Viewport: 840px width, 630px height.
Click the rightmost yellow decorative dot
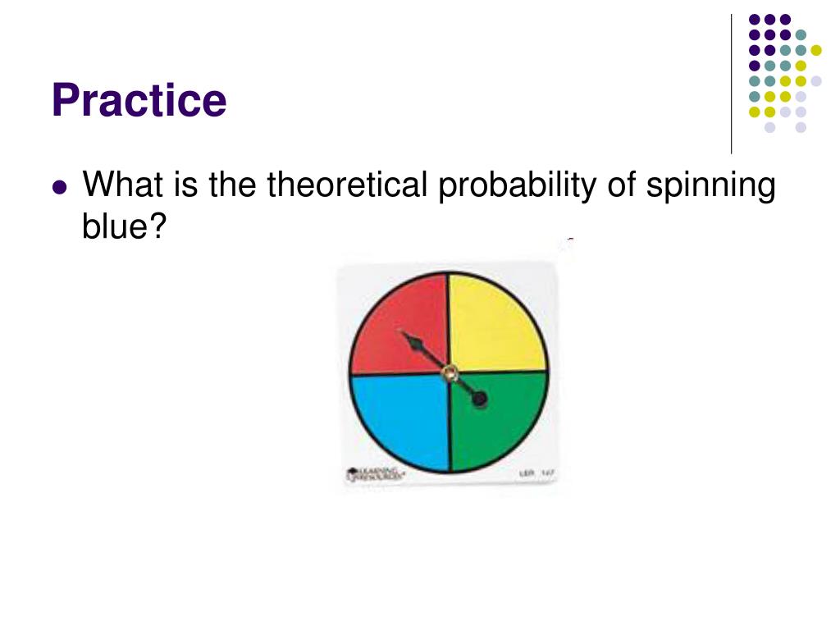[816, 50]
